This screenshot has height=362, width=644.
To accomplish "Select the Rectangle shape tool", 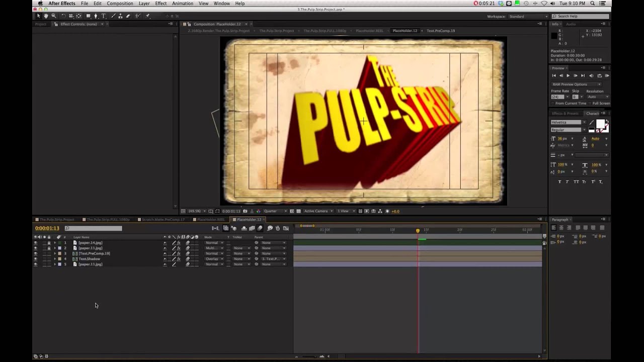I will pyautogui.click(x=89, y=16).
